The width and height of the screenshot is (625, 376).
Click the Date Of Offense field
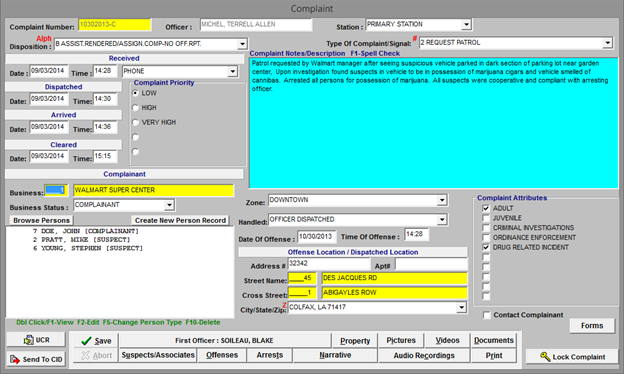[316, 236]
